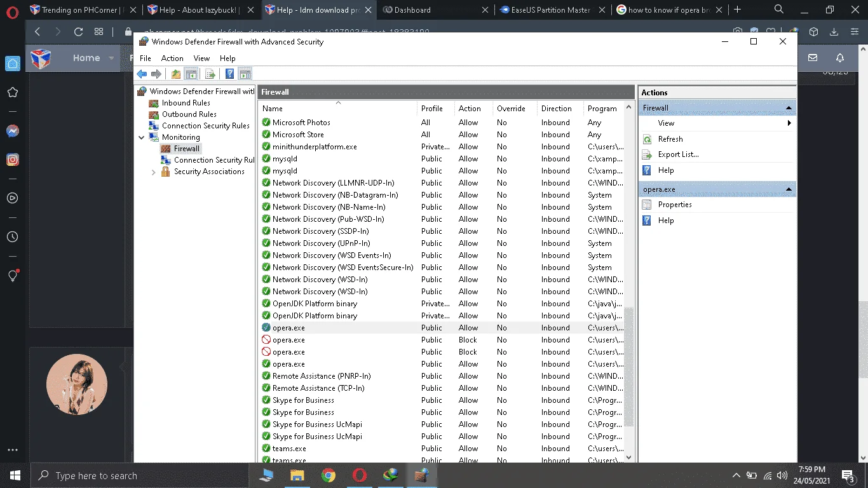
Task: Collapse the Firewall section in Actions pane
Action: (789, 108)
